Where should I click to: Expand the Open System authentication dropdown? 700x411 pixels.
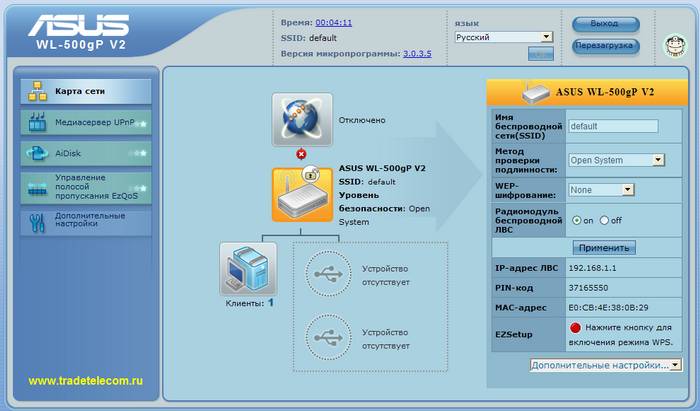point(616,159)
